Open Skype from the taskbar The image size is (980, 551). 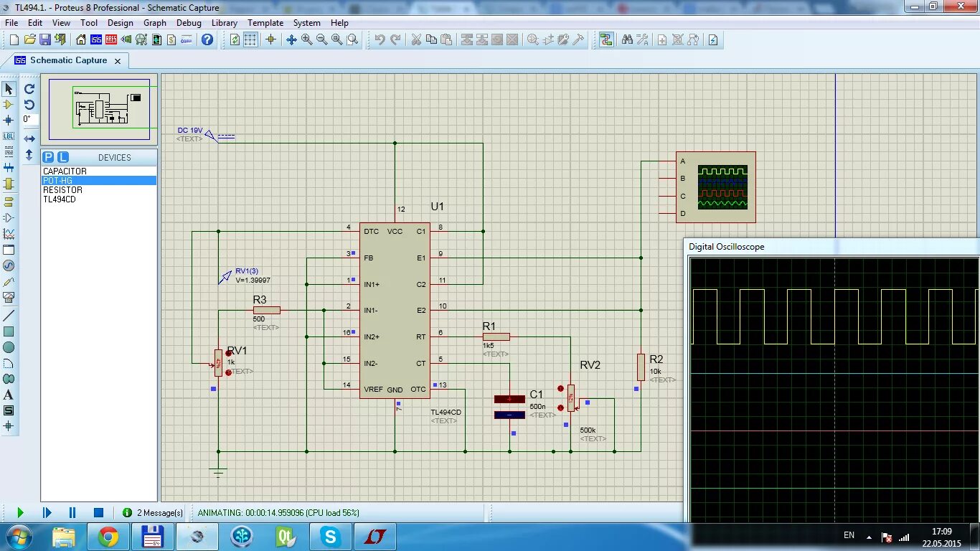point(330,536)
